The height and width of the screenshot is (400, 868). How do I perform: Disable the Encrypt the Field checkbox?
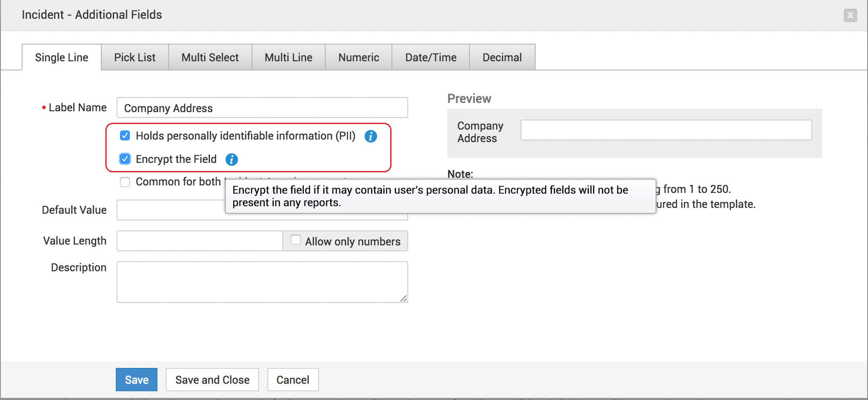125,159
